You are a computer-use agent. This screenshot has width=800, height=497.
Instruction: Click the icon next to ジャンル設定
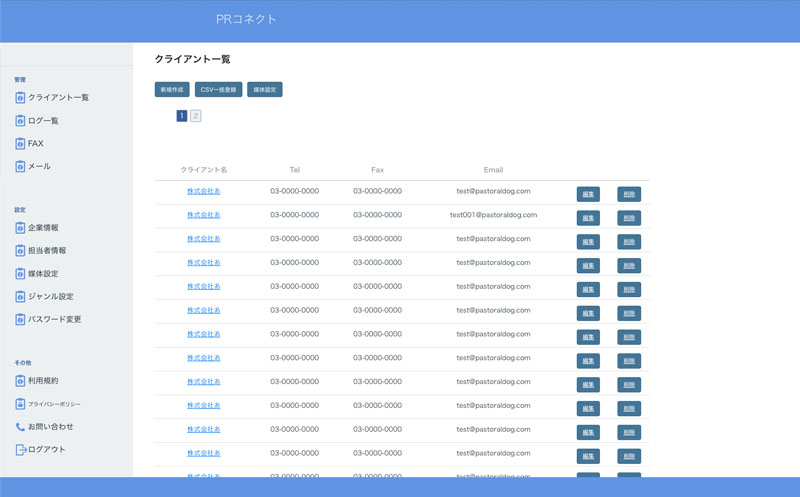click(x=20, y=297)
